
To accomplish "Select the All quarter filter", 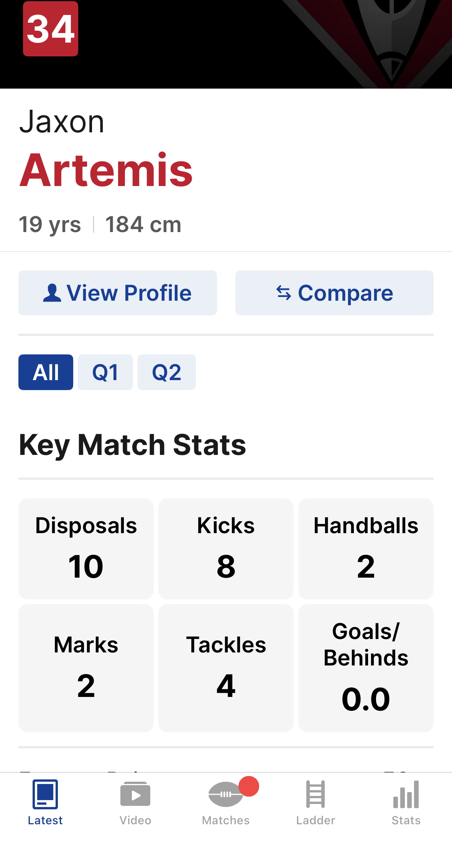I will point(46,372).
